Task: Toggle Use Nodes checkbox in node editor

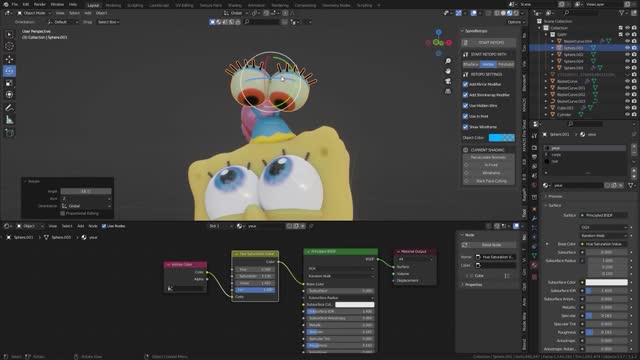Action: [104, 226]
